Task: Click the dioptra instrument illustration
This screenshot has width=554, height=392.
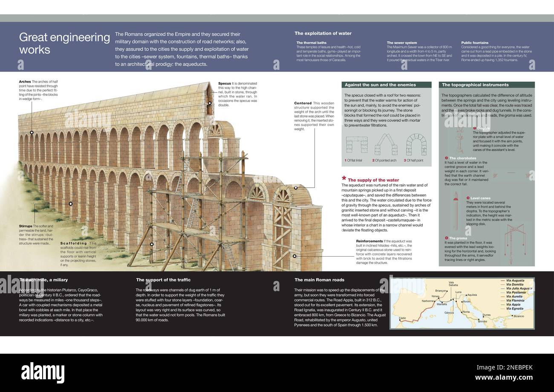Action: pyautogui.click(x=459, y=139)
